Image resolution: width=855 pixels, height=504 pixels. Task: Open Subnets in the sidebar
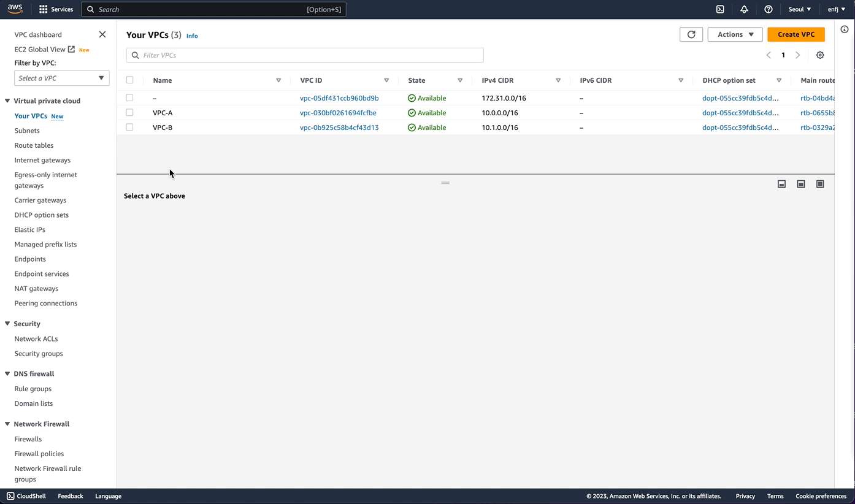27,131
